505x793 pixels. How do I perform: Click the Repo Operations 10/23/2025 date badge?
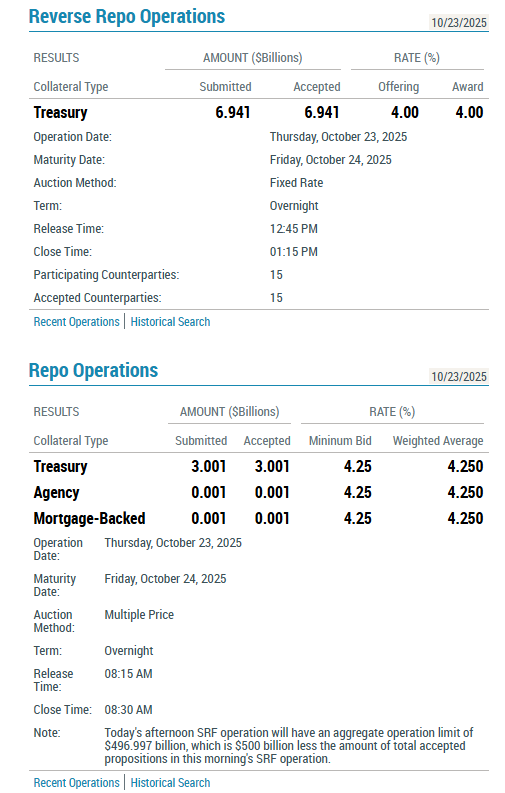[458, 376]
